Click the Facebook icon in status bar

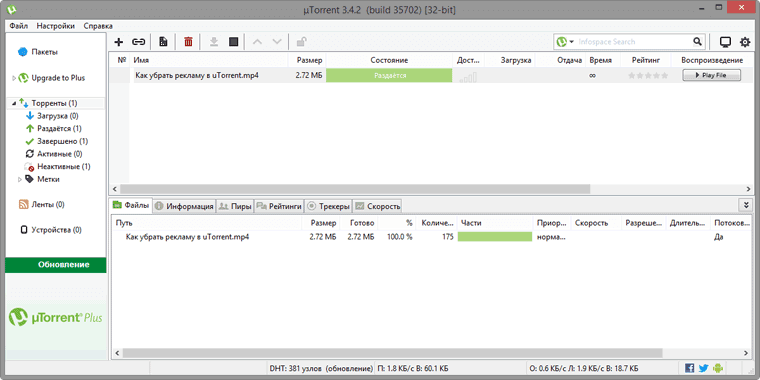click(689, 368)
